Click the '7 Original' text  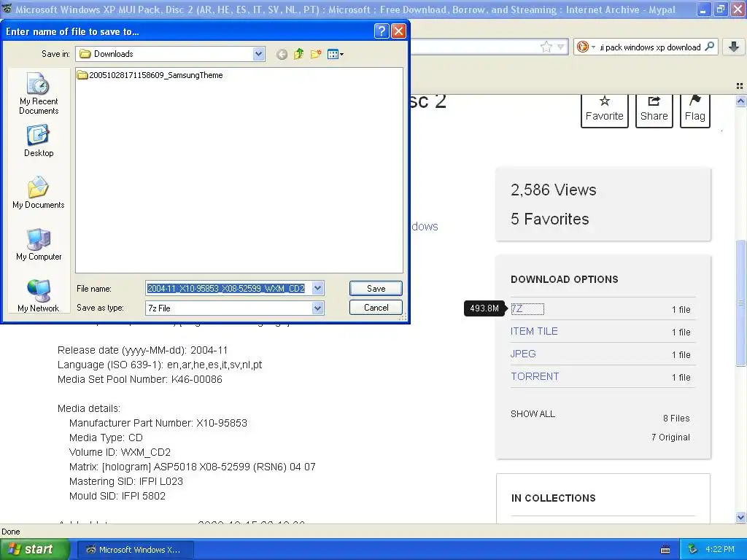pos(670,437)
